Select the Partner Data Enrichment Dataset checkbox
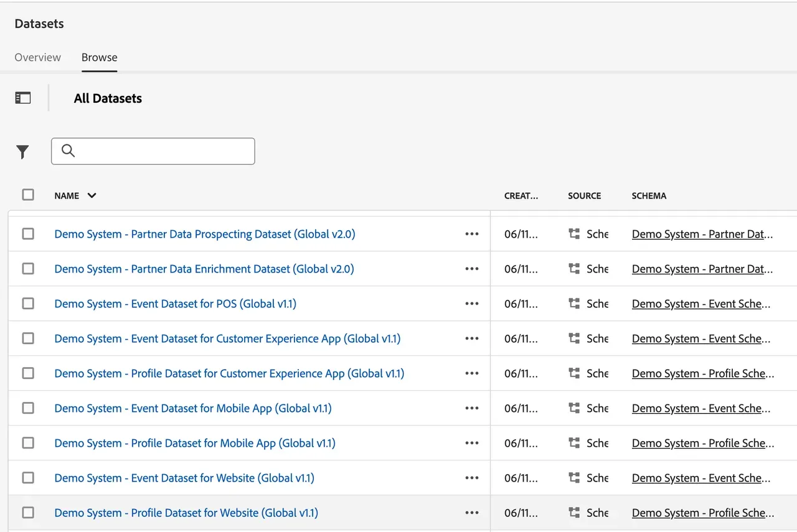Image resolution: width=797 pixels, height=532 pixels. tap(28, 269)
